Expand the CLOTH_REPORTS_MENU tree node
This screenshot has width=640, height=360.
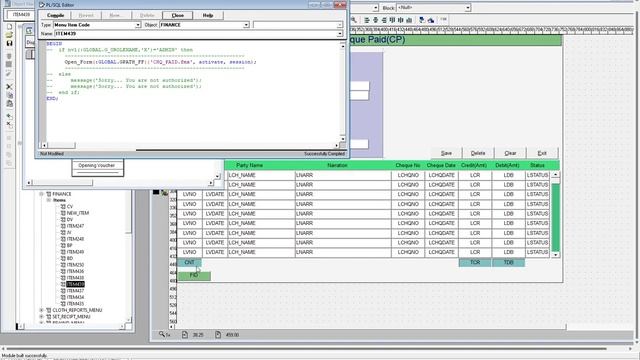click(x=42, y=310)
